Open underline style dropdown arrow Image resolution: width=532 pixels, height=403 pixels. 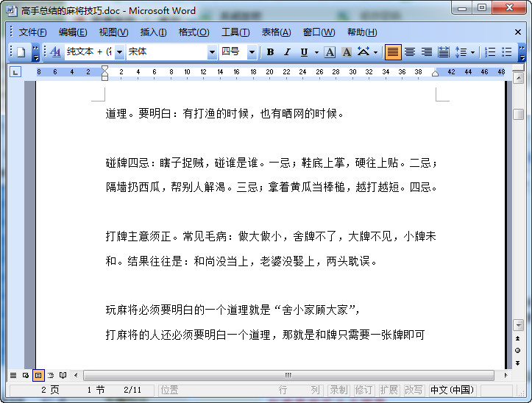[x=316, y=52]
